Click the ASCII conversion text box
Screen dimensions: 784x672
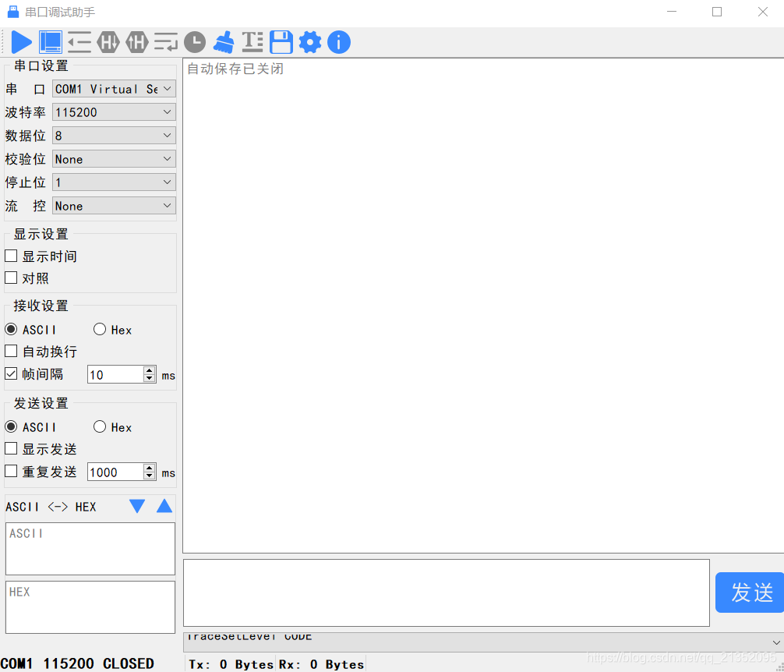[x=90, y=549]
